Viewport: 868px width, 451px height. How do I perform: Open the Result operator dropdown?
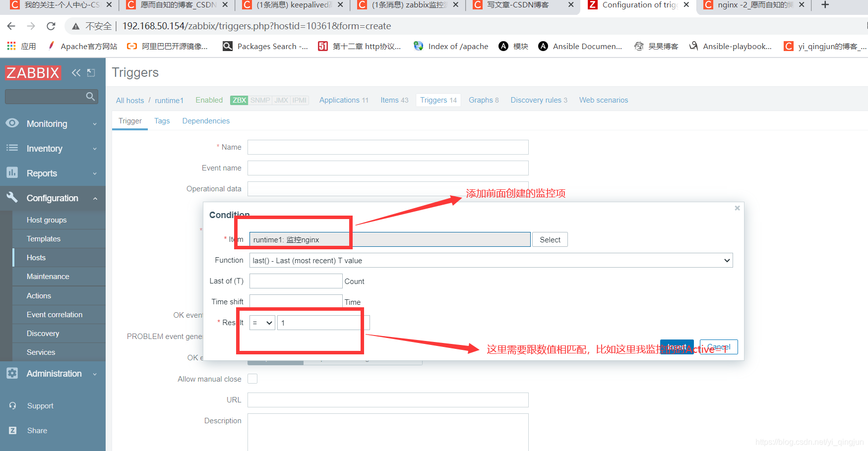click(x=262, y=323)
